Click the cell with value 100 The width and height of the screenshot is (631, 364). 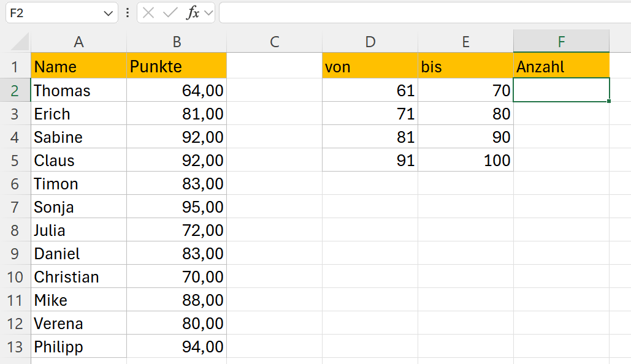tap(465, 161)
